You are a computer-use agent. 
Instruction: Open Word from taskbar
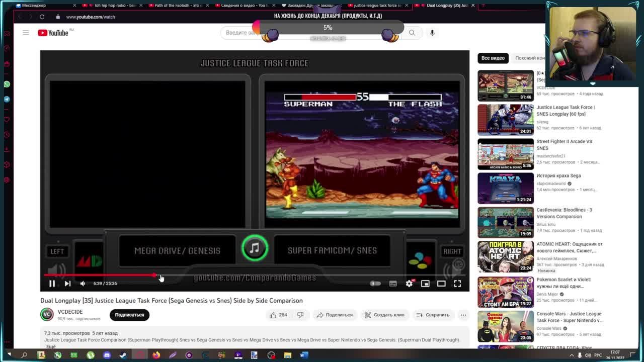(303, 355)
